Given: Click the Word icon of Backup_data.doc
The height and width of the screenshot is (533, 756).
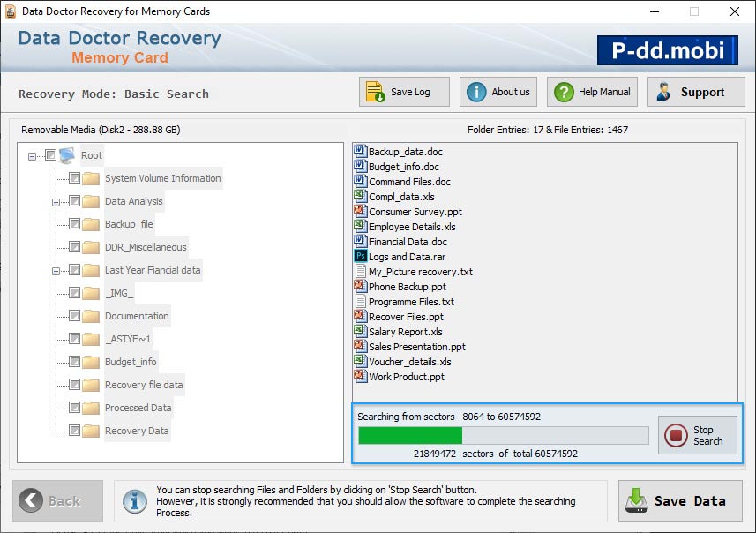Looking at the screenshot, I should pos(360,151).
